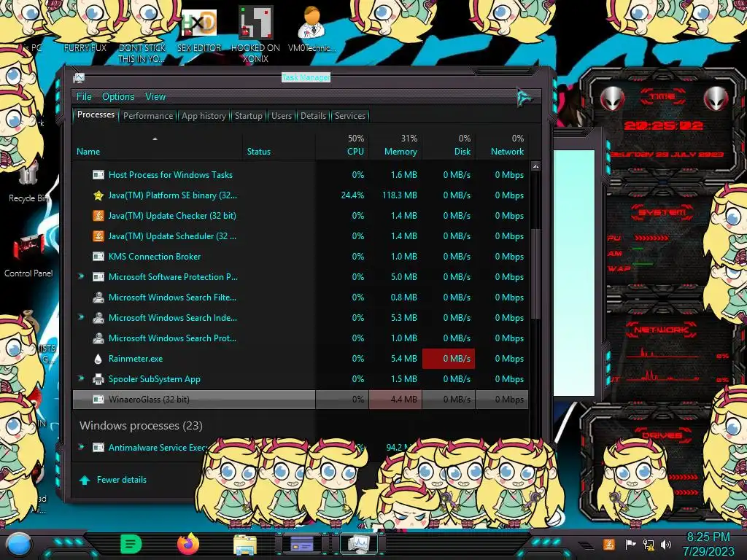747x560 pixels.
Task: Click the Host Process for Windows Tasks icon
Action: coord(98,175)
